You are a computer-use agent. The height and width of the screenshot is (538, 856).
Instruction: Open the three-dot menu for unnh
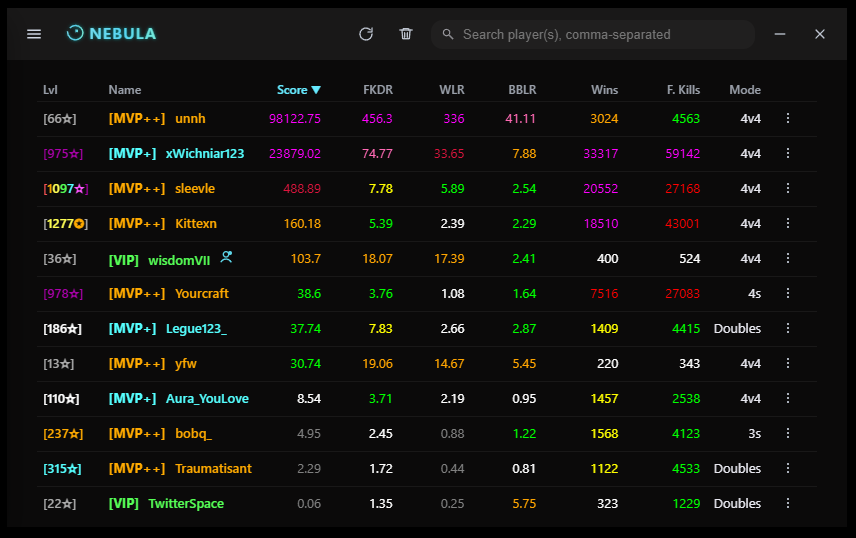click(x=788, y=119)
